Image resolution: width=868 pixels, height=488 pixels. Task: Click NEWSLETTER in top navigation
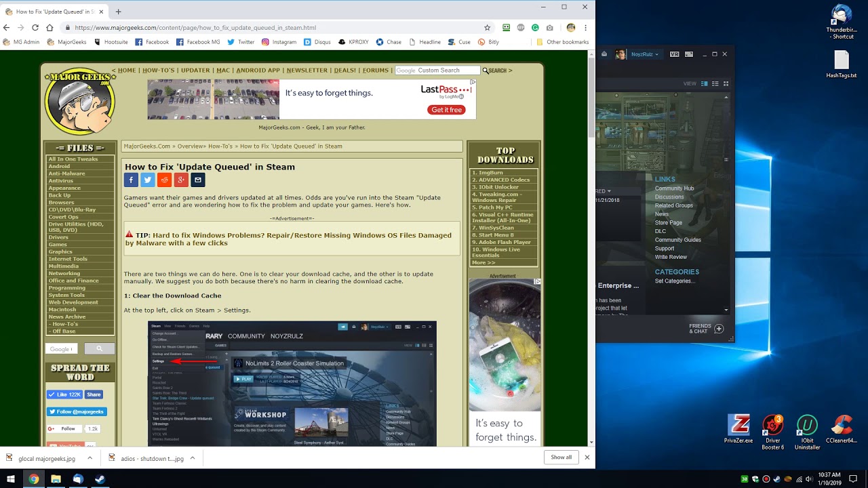307,70
